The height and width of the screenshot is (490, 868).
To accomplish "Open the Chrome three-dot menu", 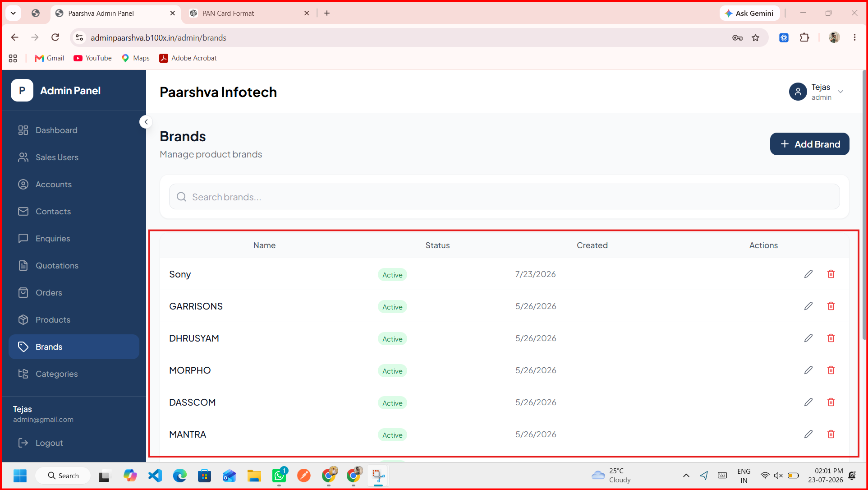I will (x=854, y=38).
